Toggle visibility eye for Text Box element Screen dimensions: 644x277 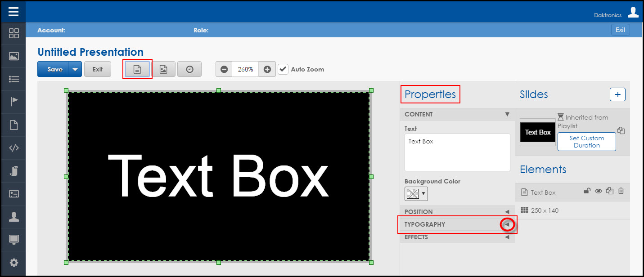click(x=599, y=191)
